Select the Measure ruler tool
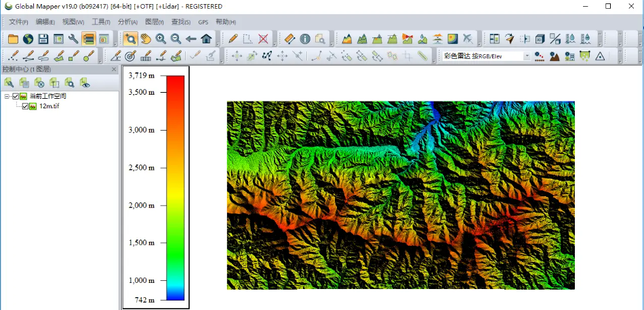 click(289, 39)
